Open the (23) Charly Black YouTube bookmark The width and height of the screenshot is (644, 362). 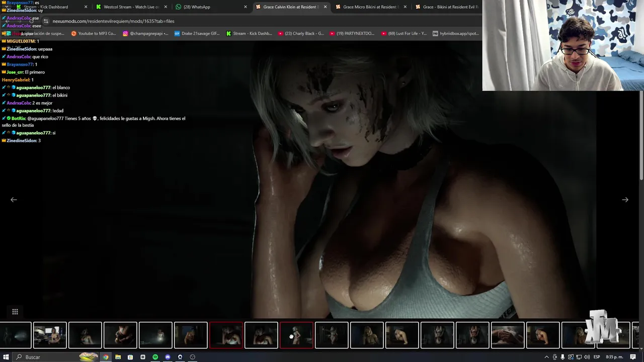click(300, 34)
